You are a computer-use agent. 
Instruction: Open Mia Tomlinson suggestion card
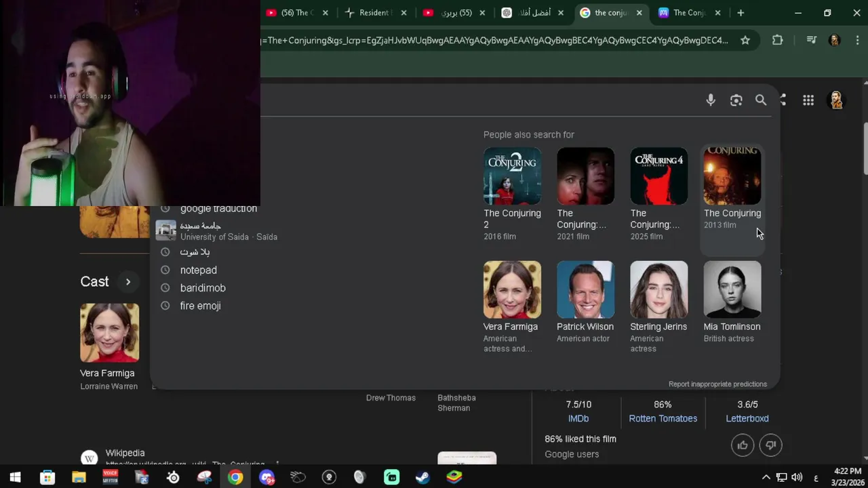732,302
